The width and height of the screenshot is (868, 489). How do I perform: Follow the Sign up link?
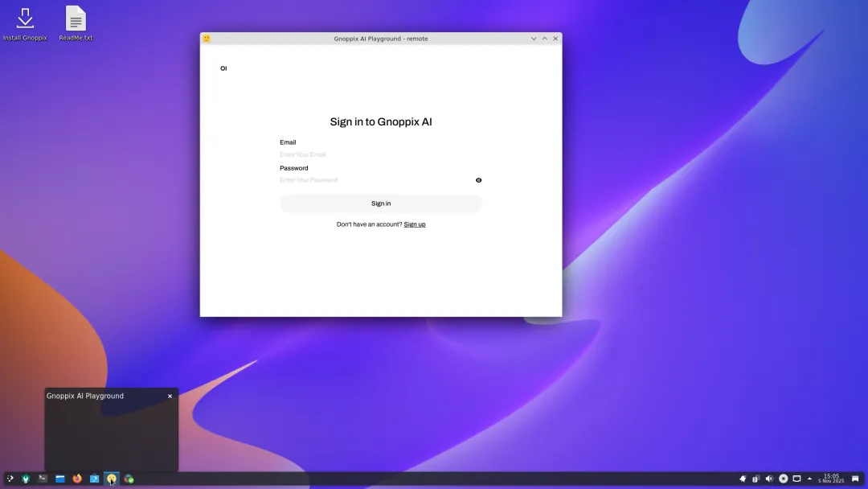point(415,224)
